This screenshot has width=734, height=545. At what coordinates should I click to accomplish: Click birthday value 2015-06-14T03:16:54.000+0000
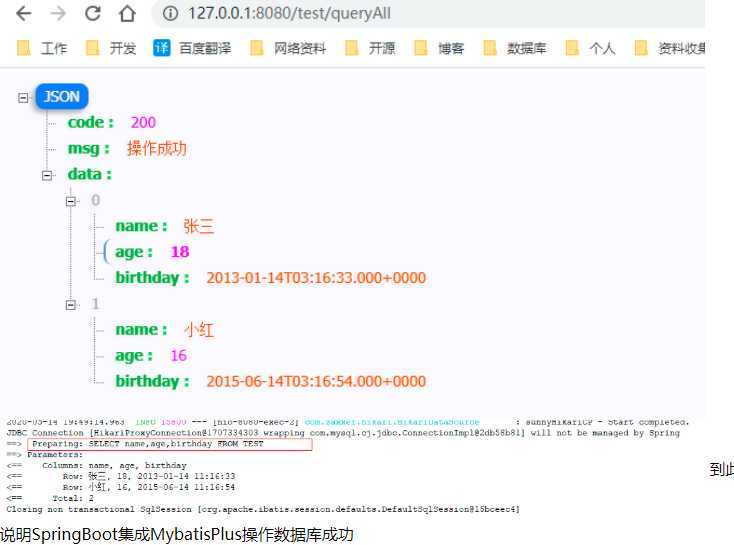[x=316, y=382]
